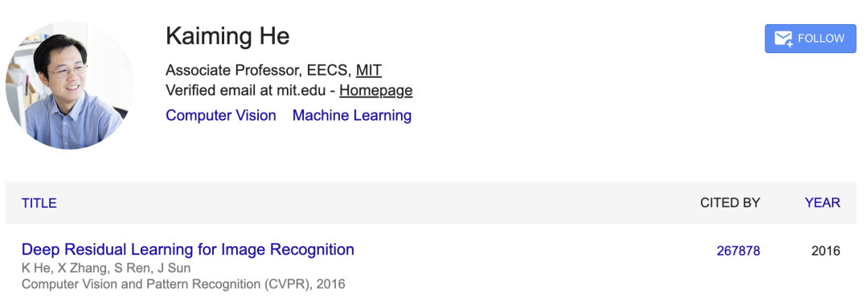The height and width of the screenshot is (305, 868).
Task: Click the CVPR 2016 venue text
Action: point(183,285)
